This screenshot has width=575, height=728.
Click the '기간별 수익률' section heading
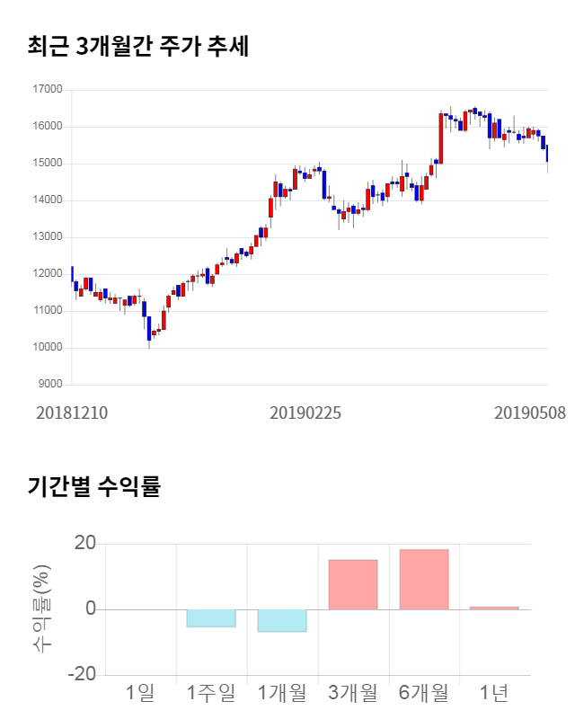pos(93,487)
